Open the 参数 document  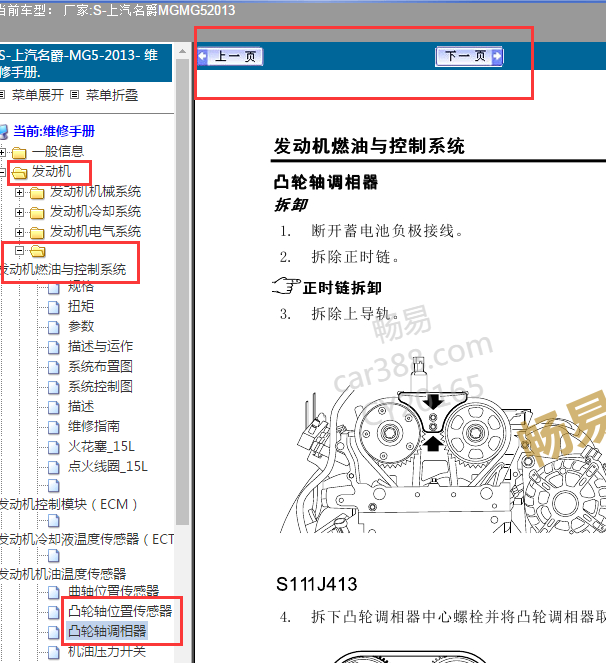[x=81, y=326]
